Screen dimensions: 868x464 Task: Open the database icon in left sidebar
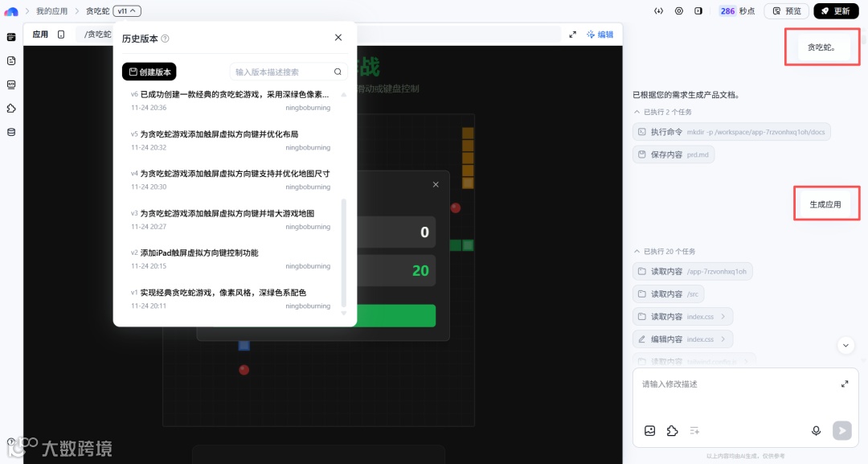tap(11, 133)
